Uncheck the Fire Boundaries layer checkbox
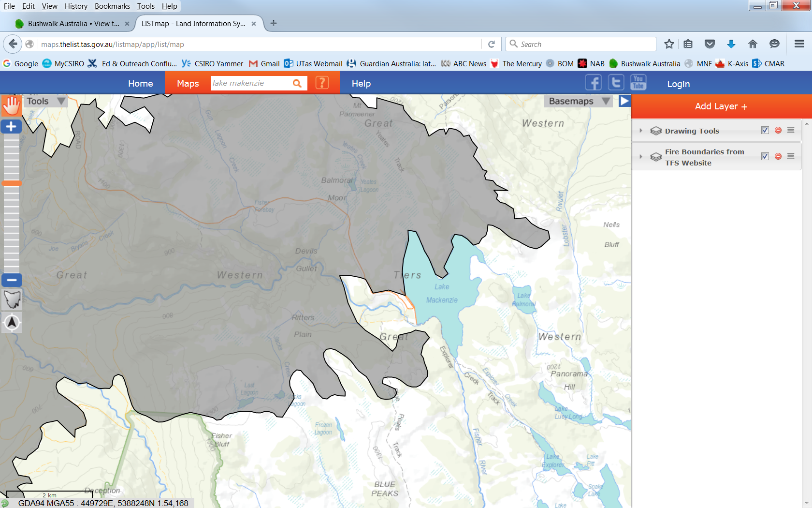Screen dimensions: 812x508 [765, 156]
